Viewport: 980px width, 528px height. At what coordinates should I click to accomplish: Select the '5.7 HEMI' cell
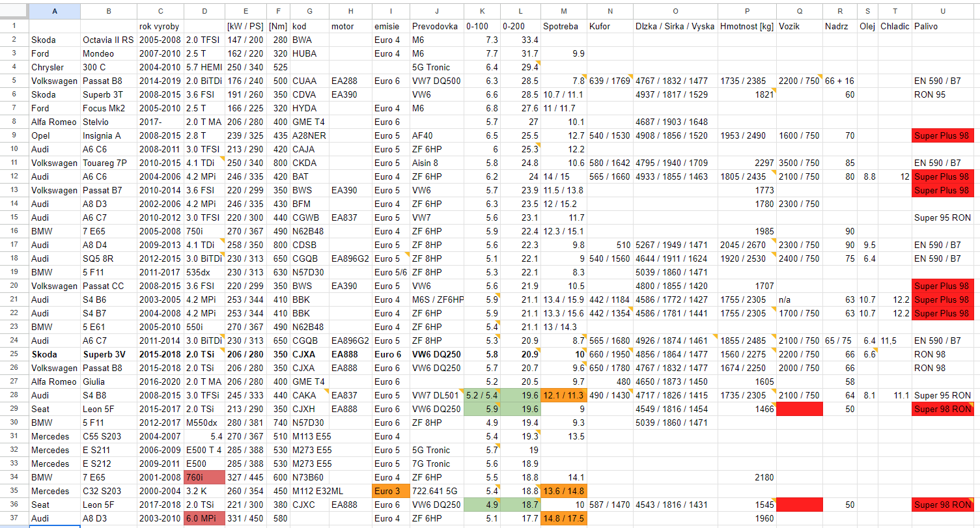click(x=204, y=67)
